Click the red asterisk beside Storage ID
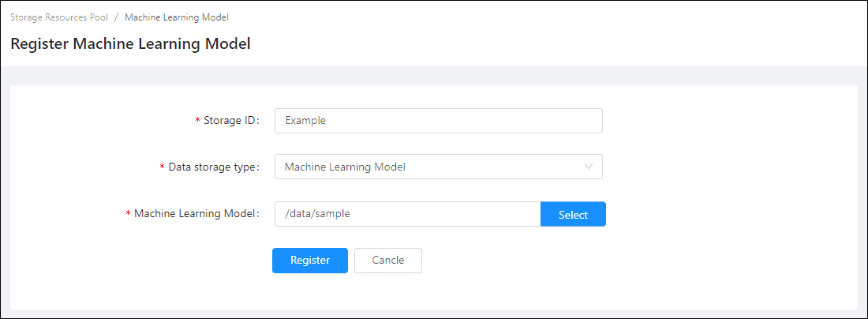Image resolution: width=868 pixels, height=319 pixels. pyautogui.click(x=197, y=122)
